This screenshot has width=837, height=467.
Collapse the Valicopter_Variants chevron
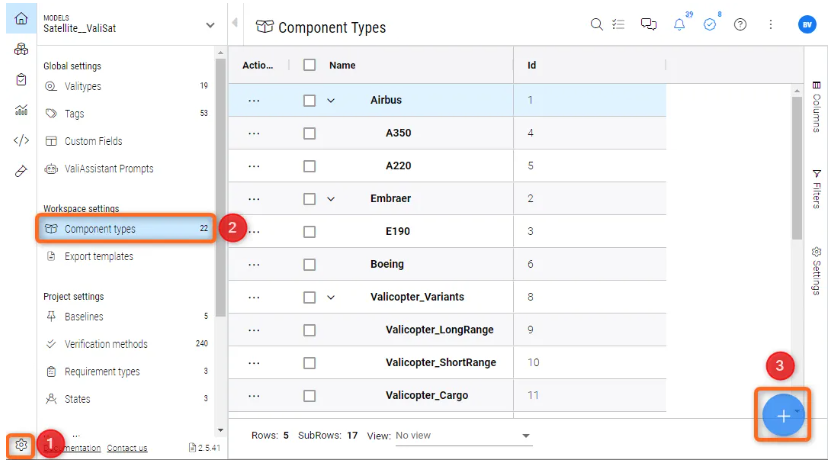tap(331, 297)
